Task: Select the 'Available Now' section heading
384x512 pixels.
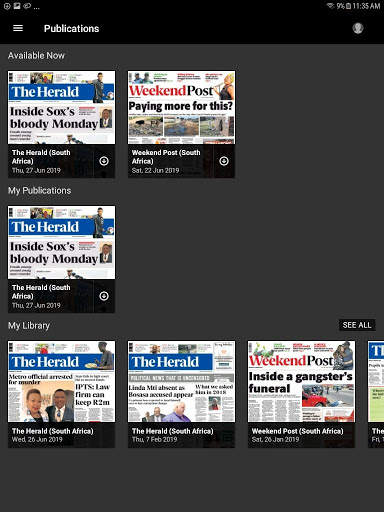Action: click(36, 55)
